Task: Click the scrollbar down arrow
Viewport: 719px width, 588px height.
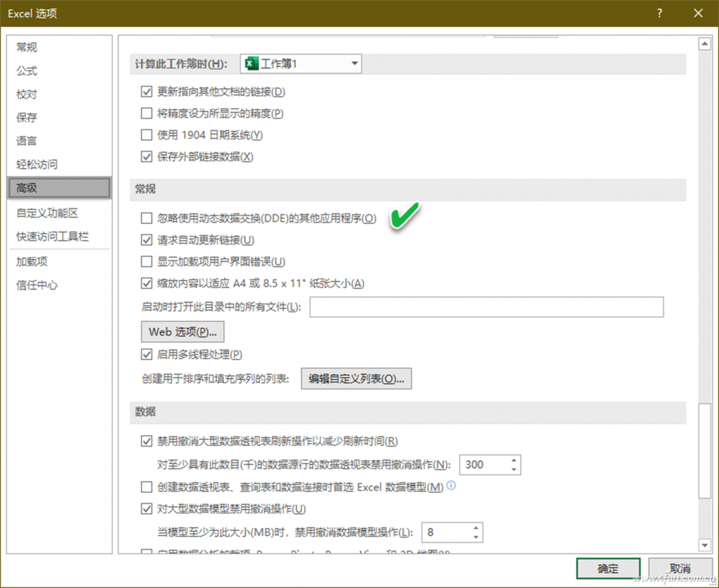Action: (705, 545)
